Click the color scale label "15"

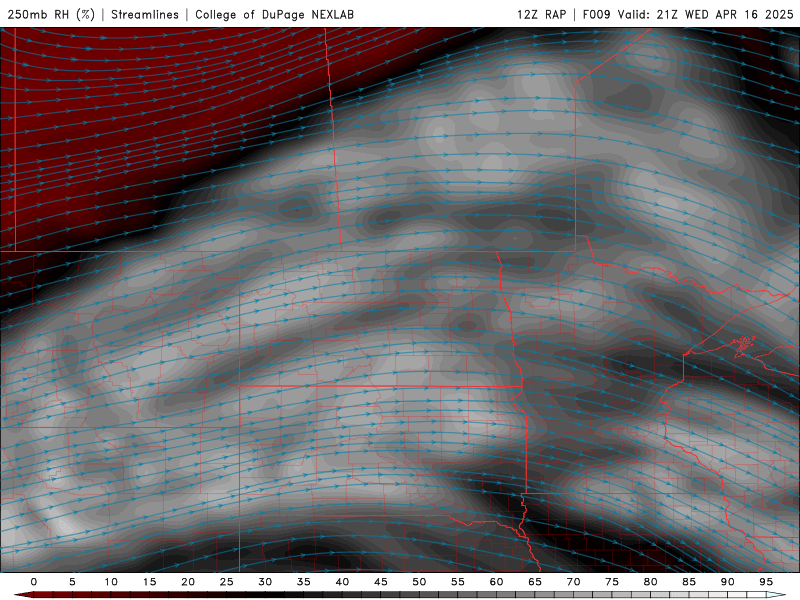coord(149,582)
